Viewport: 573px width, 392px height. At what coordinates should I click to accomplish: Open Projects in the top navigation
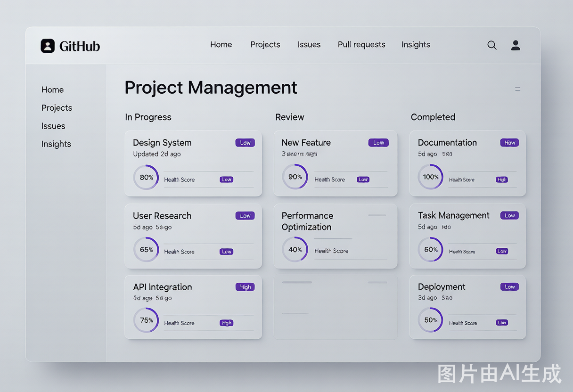pos(265,45)
